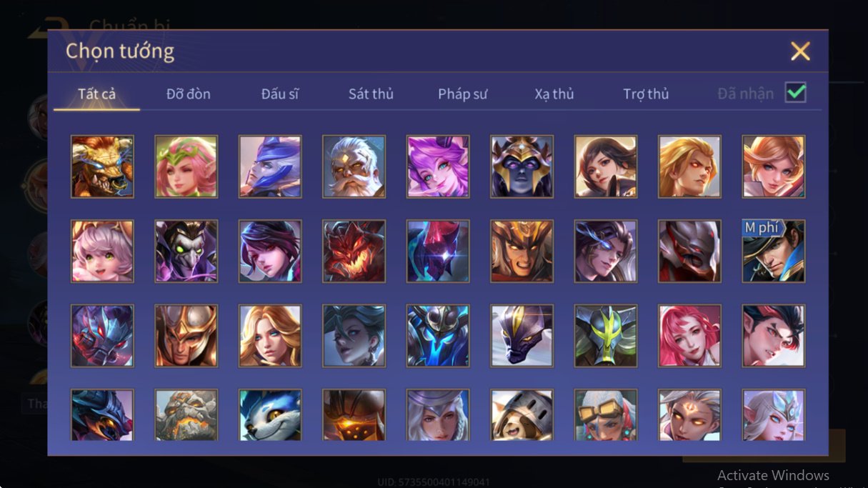Select the golden lion beast hero portrait
Viewport: 868px width, 488px height.
pos(102,166)
